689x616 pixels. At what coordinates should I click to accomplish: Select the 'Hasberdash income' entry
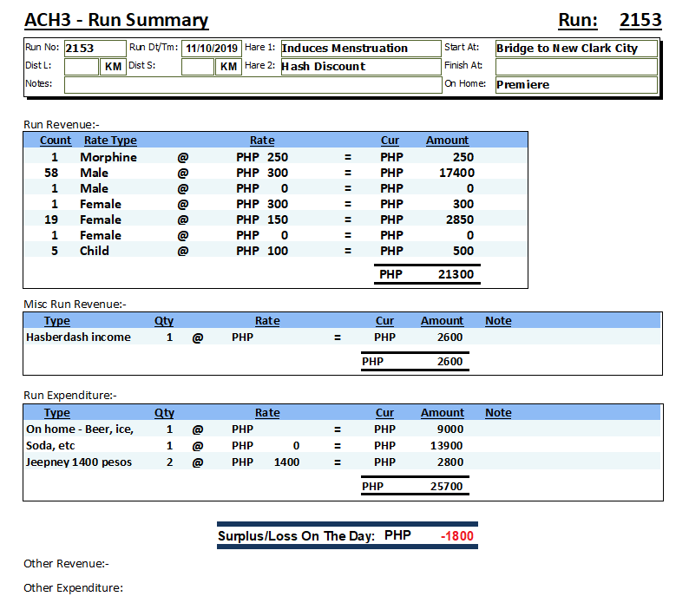tap(78, 337)
